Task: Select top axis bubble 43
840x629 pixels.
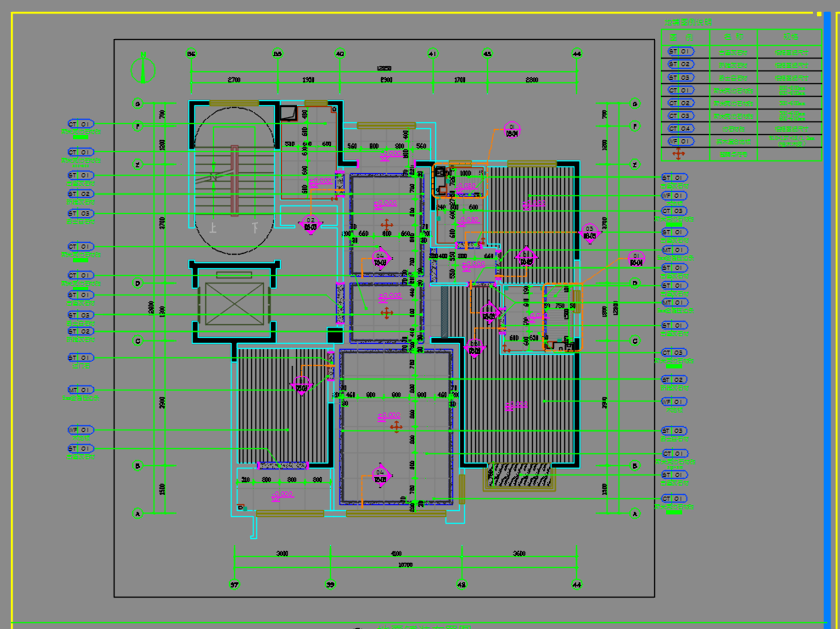Action: pos(487,53)
